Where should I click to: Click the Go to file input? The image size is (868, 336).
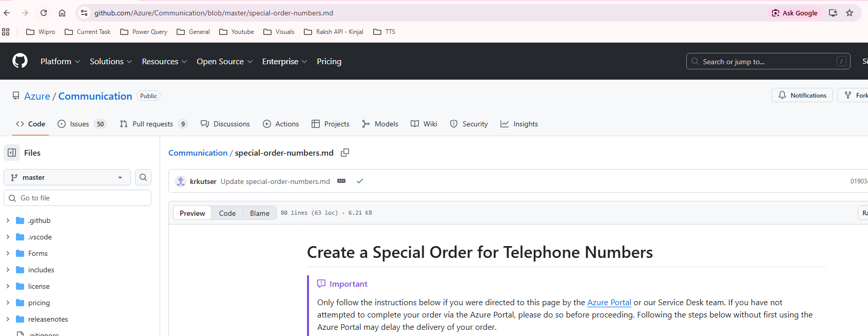[x=78, y=198]
